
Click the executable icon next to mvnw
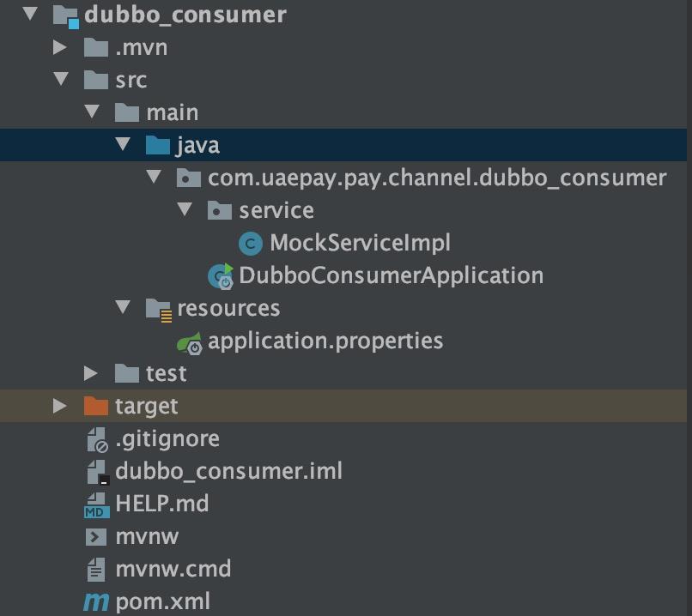pyautogui.click(x=96, y=536)
